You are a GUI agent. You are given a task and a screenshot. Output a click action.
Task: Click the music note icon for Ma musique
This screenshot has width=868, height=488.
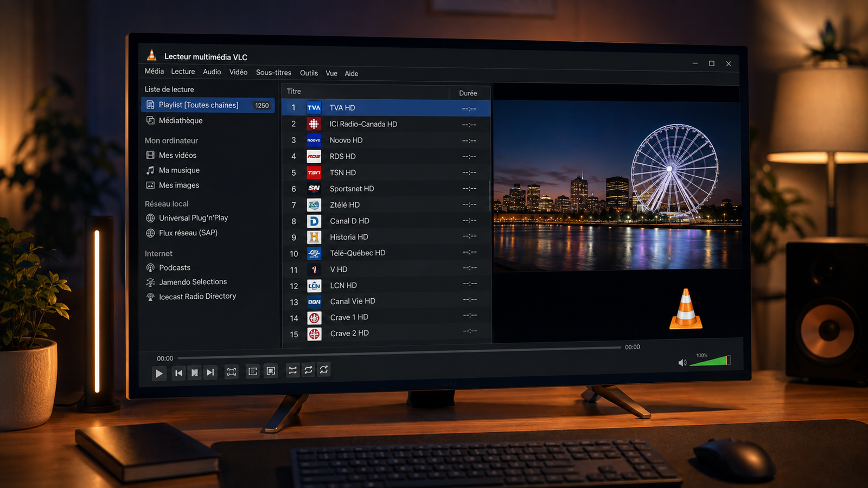tap(150, 170)
